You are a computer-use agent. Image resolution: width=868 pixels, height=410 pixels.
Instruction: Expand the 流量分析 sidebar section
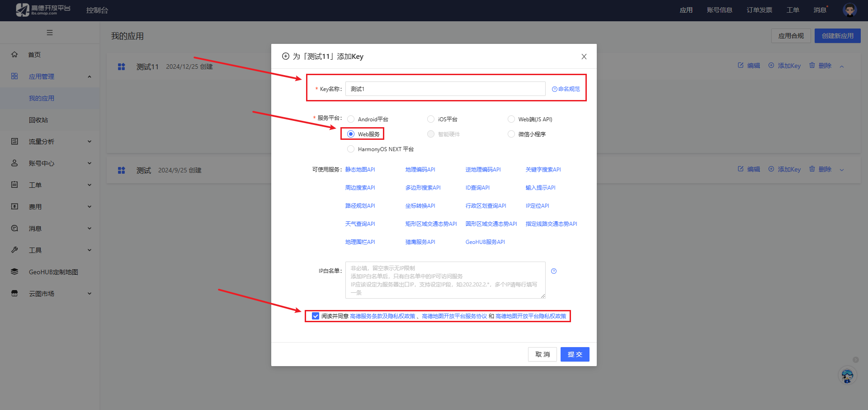(90, 142)
